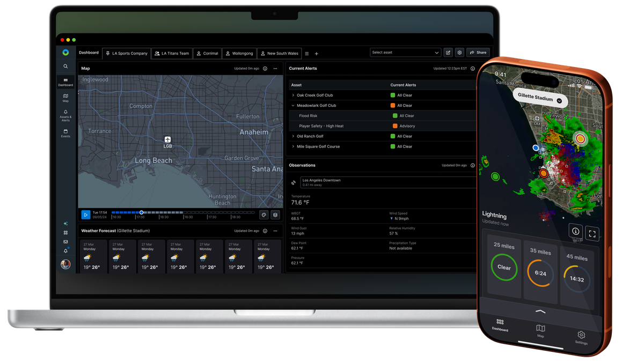Click the radar refresh icon beside the map timeline

click(264, 215)
